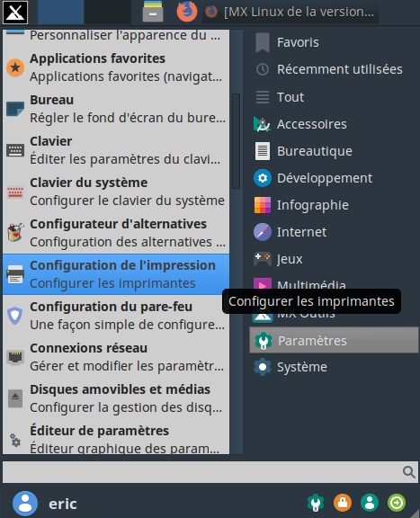Switch to the MX Linux Firefox window

click(290, 12)
